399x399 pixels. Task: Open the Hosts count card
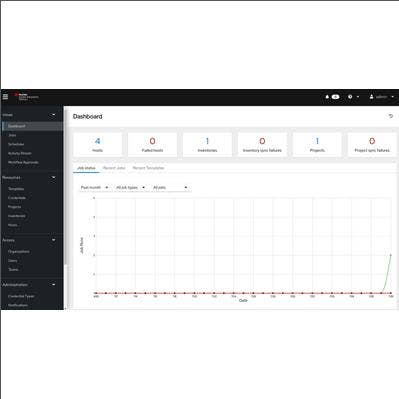[98, 145]
